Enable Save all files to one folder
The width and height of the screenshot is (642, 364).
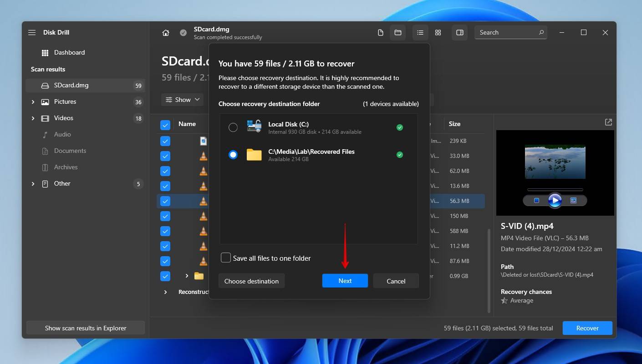(226, 258)
